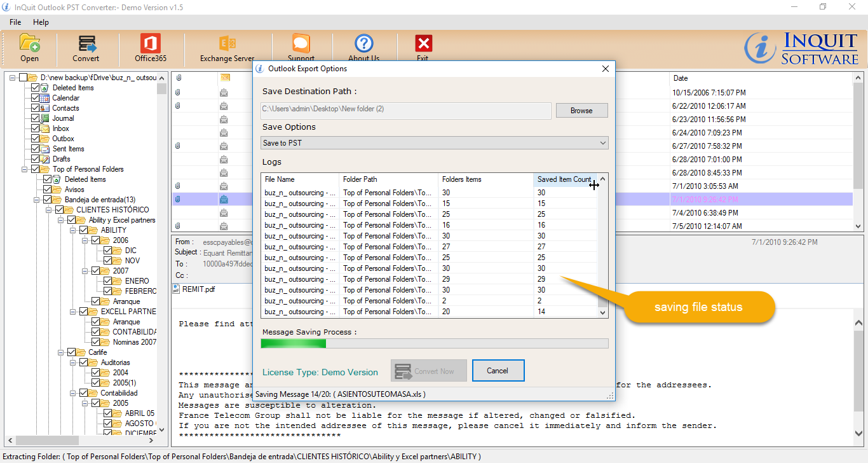Select the ENERO folder in the tree
Screen dimensions: 868x463
tap(137, 281)
